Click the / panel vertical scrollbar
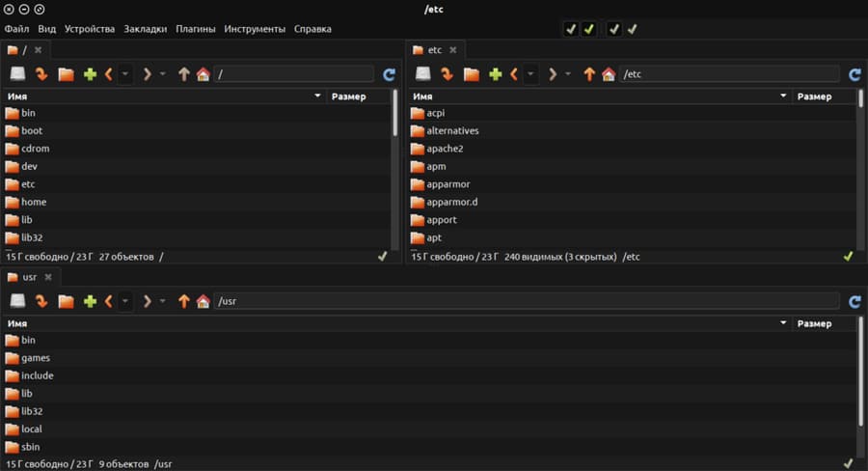The image size is (868, 471). point(394,113)
